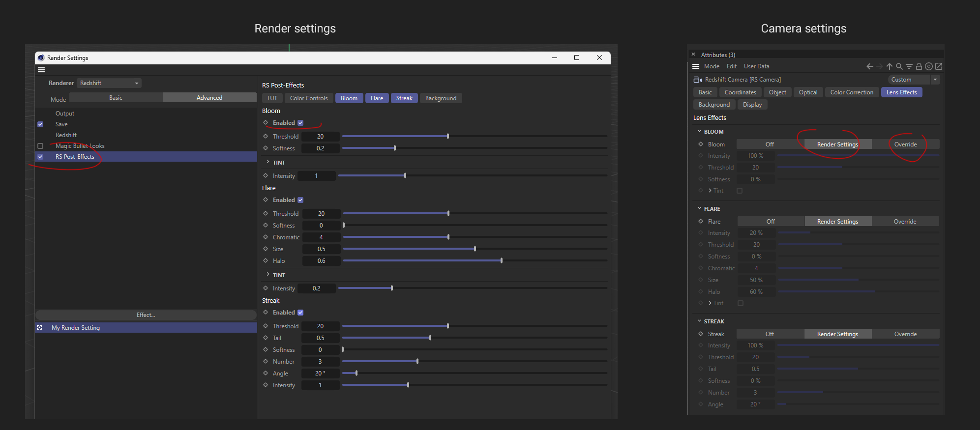This screenshot has width=980, height=430.
Task: Enable Magic Bullet Looks checkbox
Action: coord(40,146)
